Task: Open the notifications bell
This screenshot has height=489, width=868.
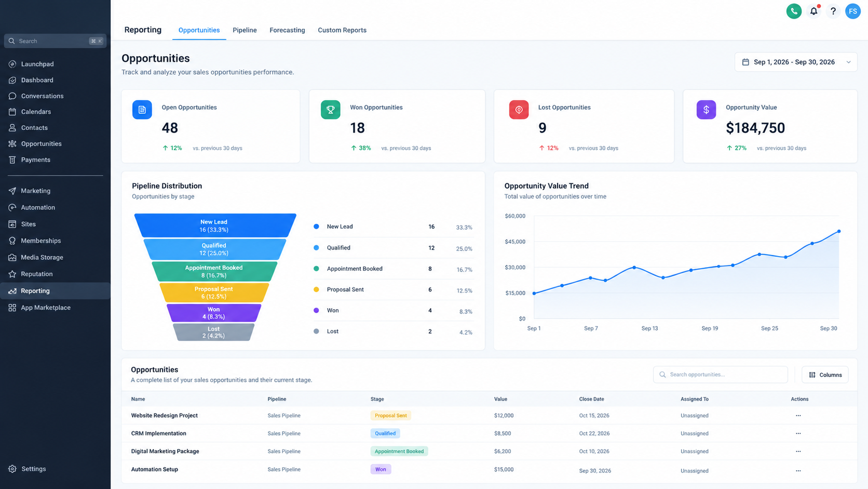Action: click(813, 11)
